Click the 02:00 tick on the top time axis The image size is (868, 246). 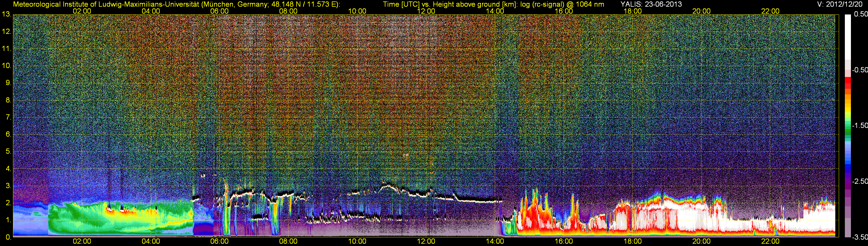pyautogui.click(x=82, y=11)
